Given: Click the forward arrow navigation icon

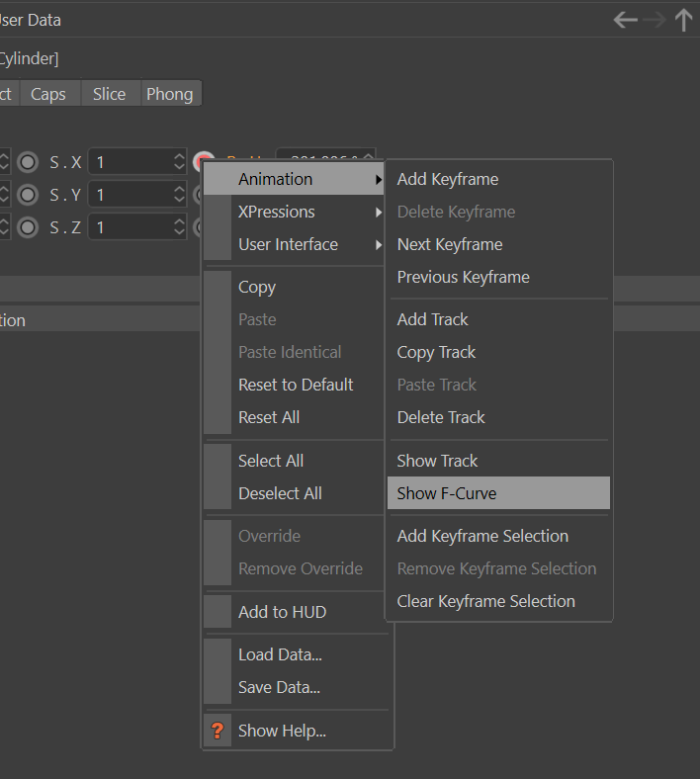Looking at the screenshot, I should pyautogui.click(x=655, y=20).
